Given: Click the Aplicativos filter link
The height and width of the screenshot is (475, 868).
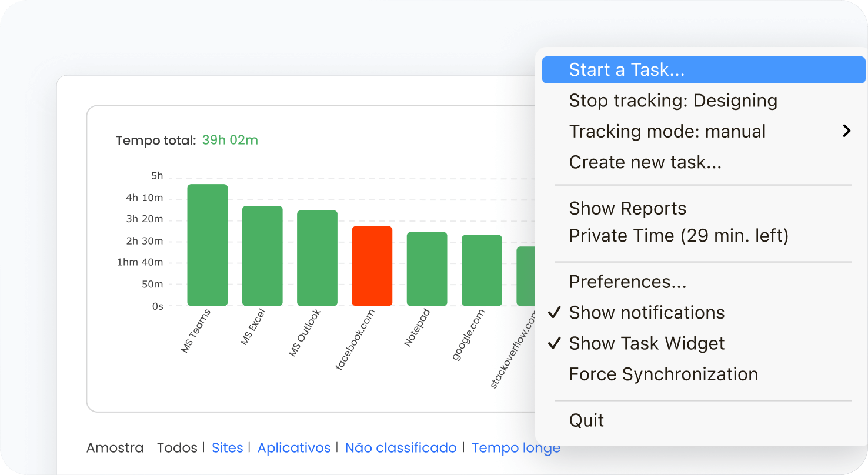Looking at the screenshot, I should (294, 448).
